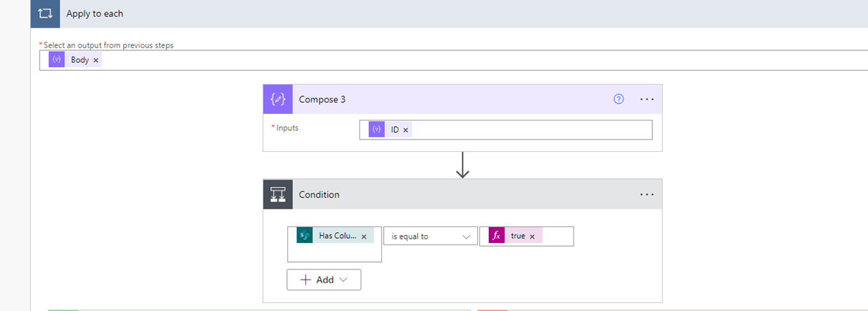Open the 'is equal to' operator dropdown
The width and height of the screenshot is (868, 311).
430,237
